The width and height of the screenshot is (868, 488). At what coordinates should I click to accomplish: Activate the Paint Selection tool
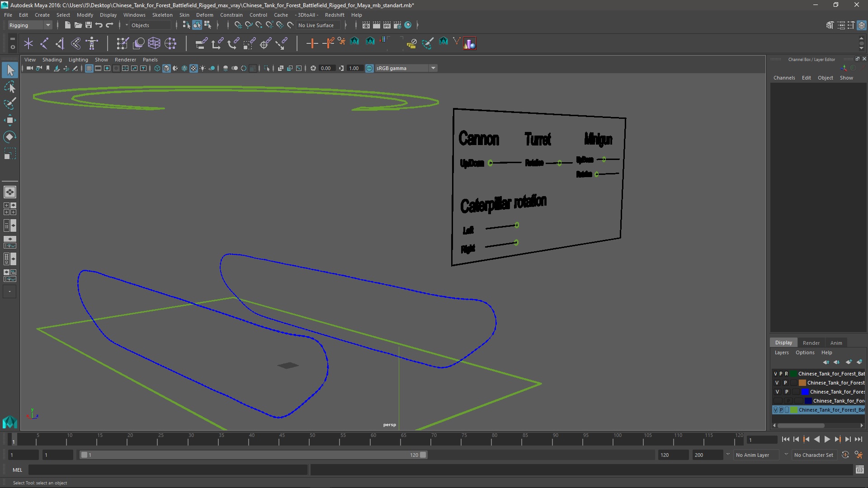tap(10, 103)
